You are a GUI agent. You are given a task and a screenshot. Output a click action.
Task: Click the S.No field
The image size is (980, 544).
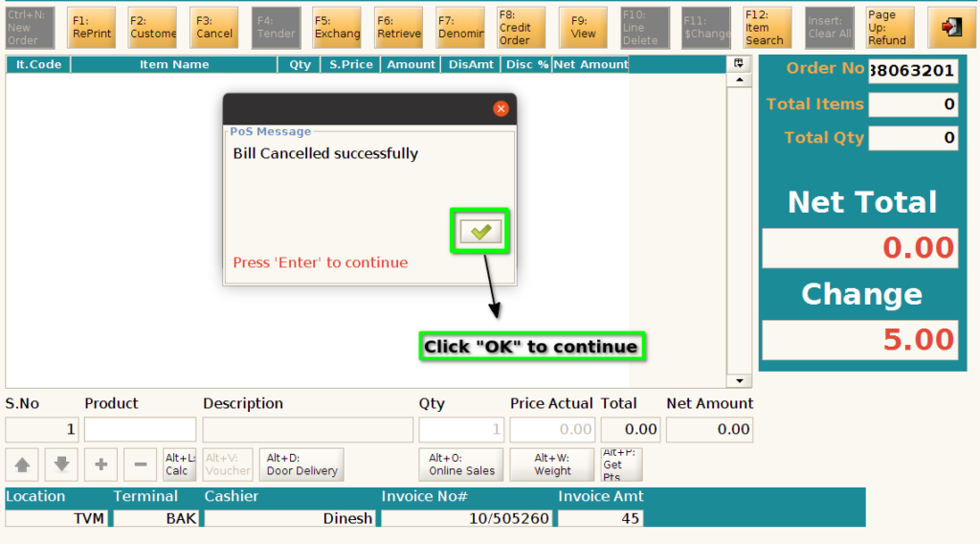click(x=42, y=430)
